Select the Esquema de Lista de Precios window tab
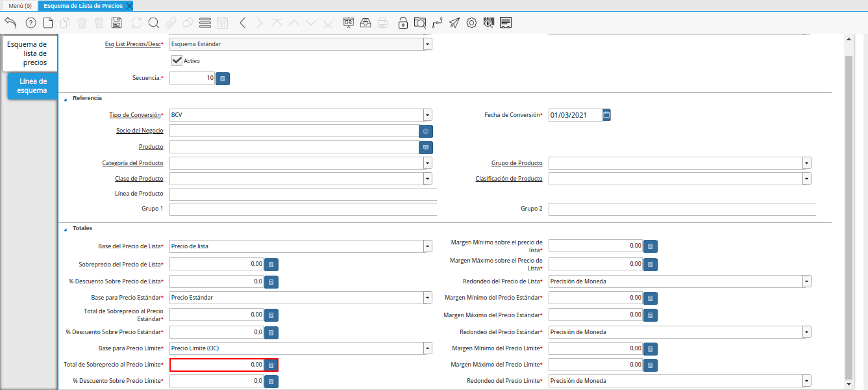This screenshot has width=868, height=390. (82, 5)
